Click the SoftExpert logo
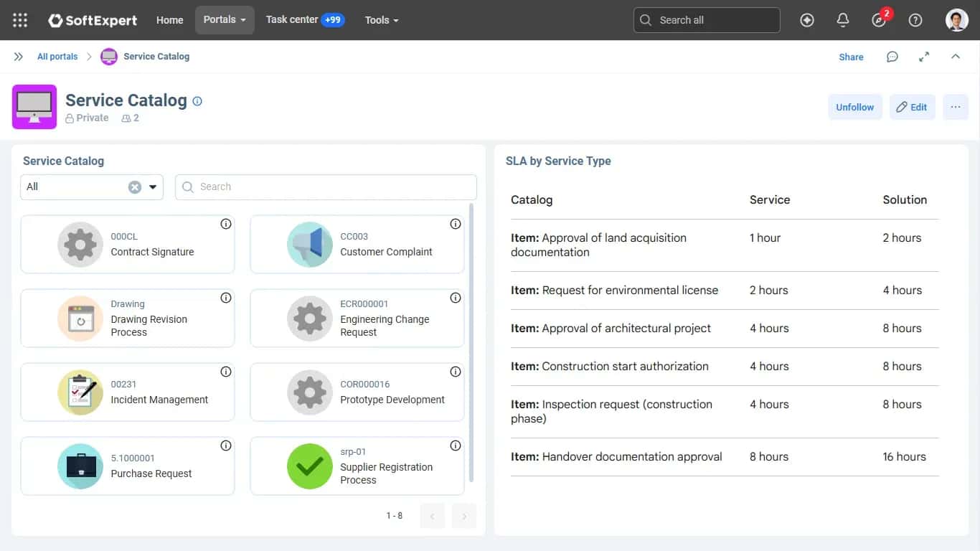Image resolution: width=980 pixels, height=551 pixels. pyautogui.click(x=93, y=20)
